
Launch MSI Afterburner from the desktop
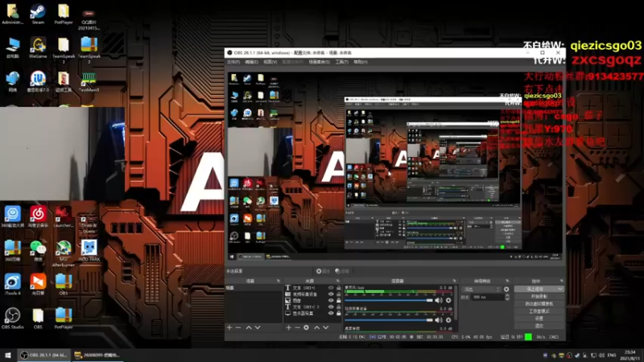coord(64,253)
